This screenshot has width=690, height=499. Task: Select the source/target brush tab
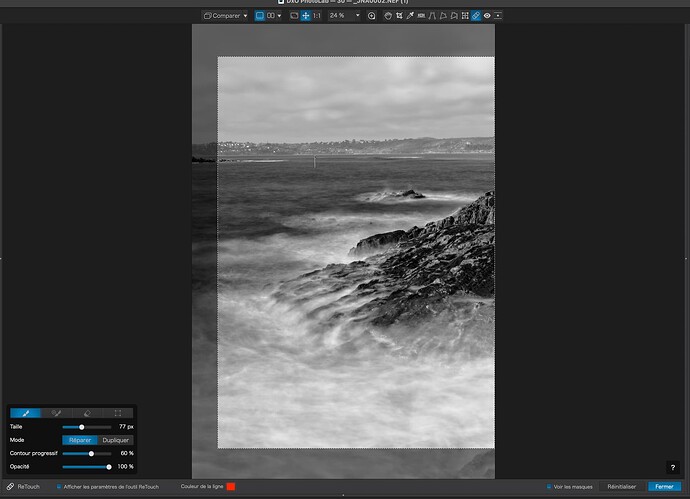coord(56,413)
